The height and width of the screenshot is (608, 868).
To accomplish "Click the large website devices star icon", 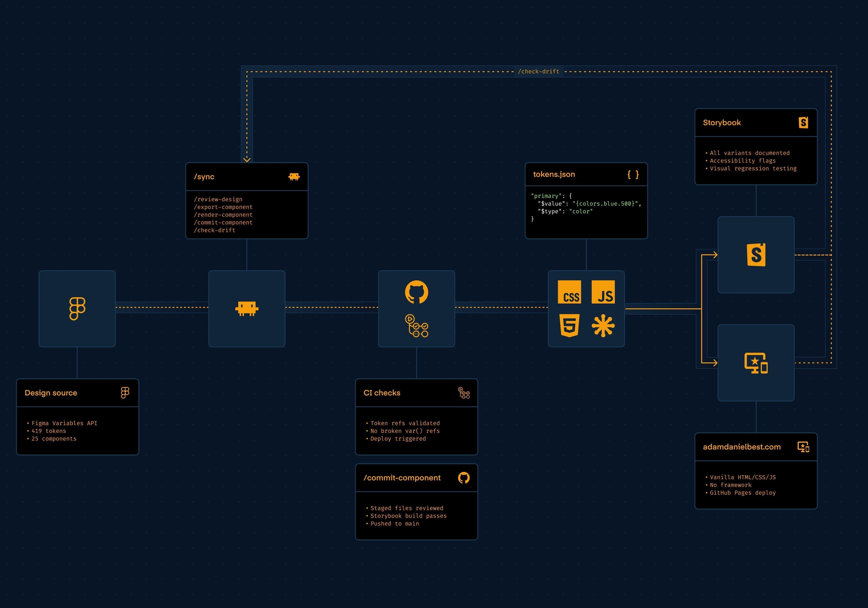I will [x=756, y=363].
